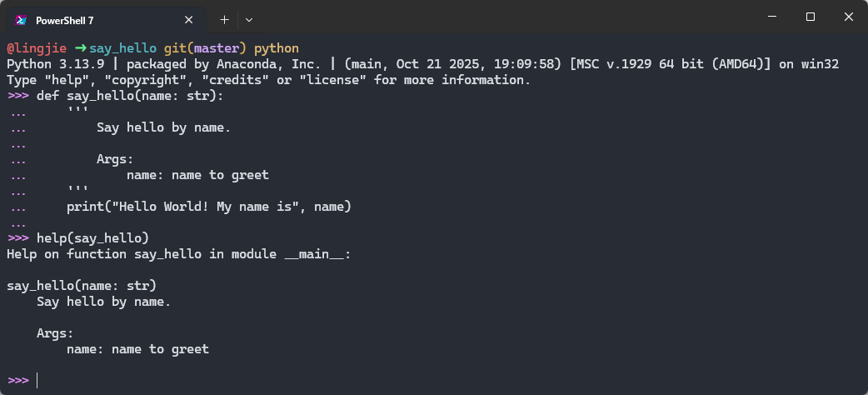This screenshot has height=395, width=868.
Task: Click the yellow python command text
Action: point(277,49)
